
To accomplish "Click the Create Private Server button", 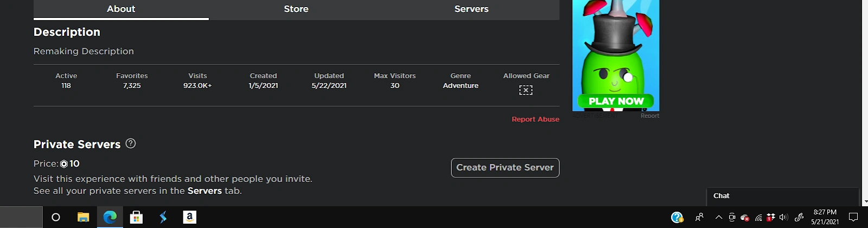I will pos(505,168).
